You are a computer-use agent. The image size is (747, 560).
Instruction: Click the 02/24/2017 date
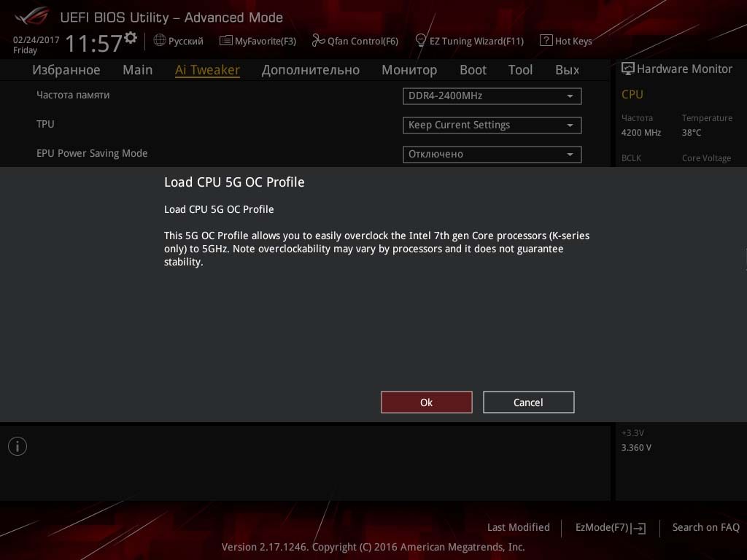pos(36,40)
